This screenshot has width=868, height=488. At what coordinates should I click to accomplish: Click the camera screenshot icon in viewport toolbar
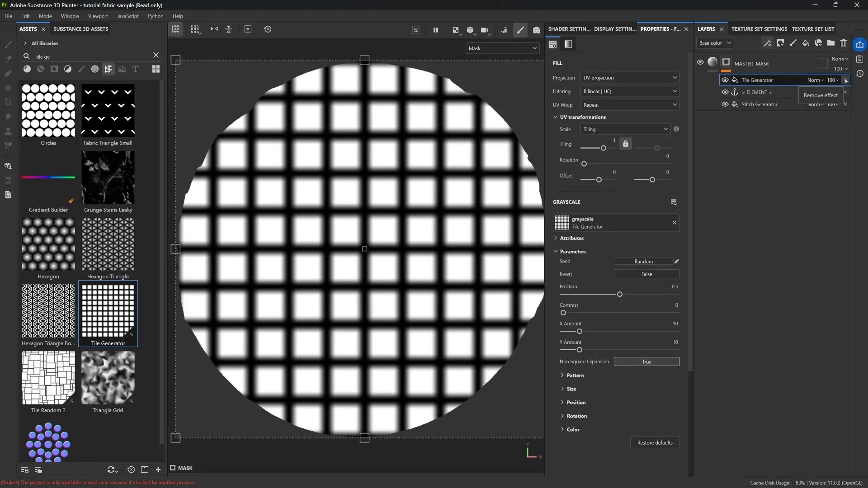(x=536, y=30)
